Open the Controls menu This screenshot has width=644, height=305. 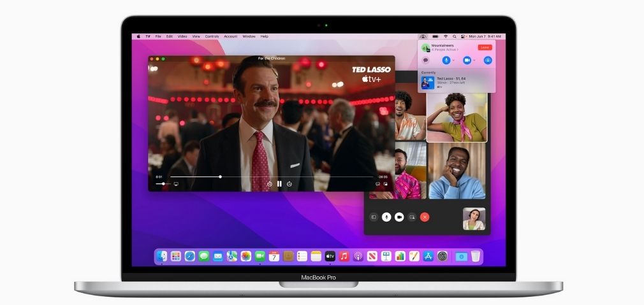coord(212,36)
